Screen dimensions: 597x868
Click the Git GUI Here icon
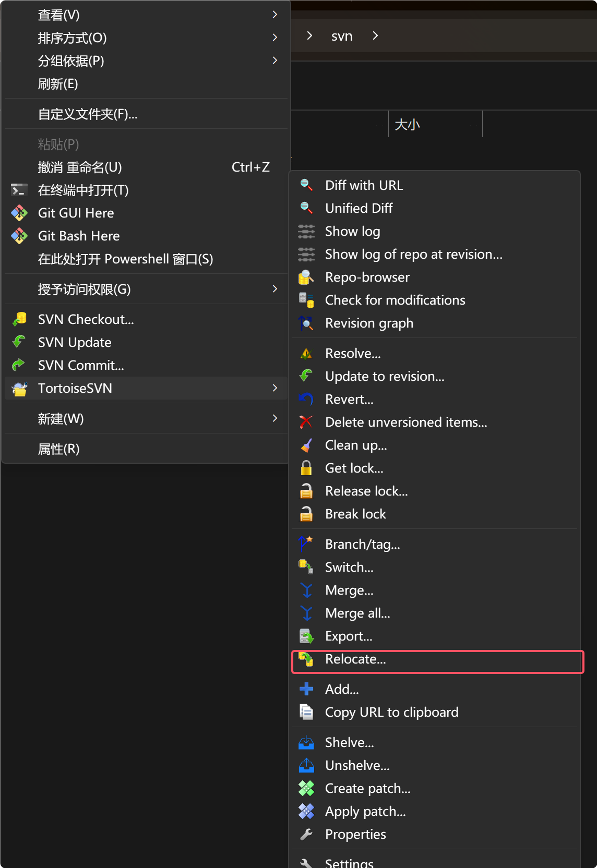(x=19, y=213)
